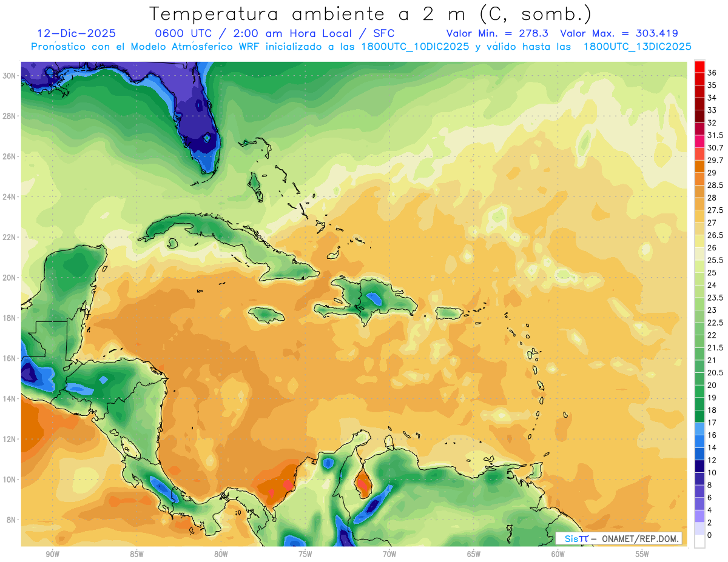Click the longitude label "90W"

52,555
